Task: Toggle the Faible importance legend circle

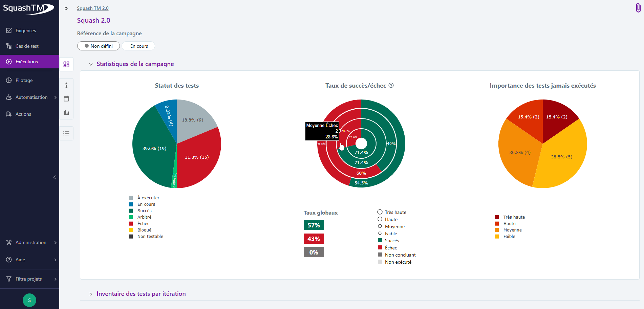Action: click(380, 234)
